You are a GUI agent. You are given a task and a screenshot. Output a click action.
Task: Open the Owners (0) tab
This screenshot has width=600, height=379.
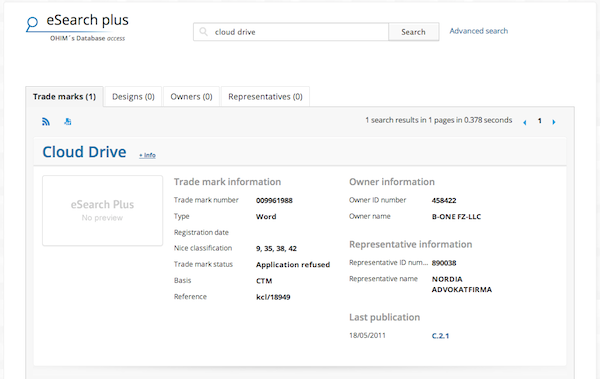point(191,96)
